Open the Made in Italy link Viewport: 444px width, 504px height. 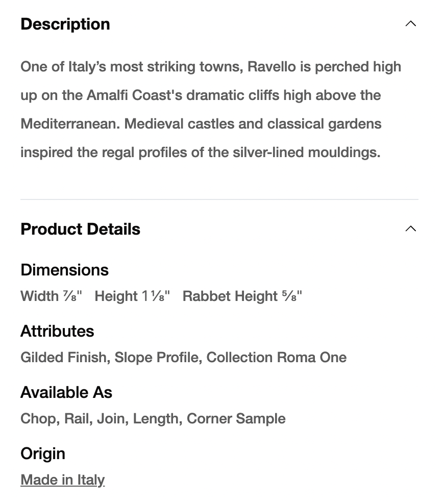62,480
